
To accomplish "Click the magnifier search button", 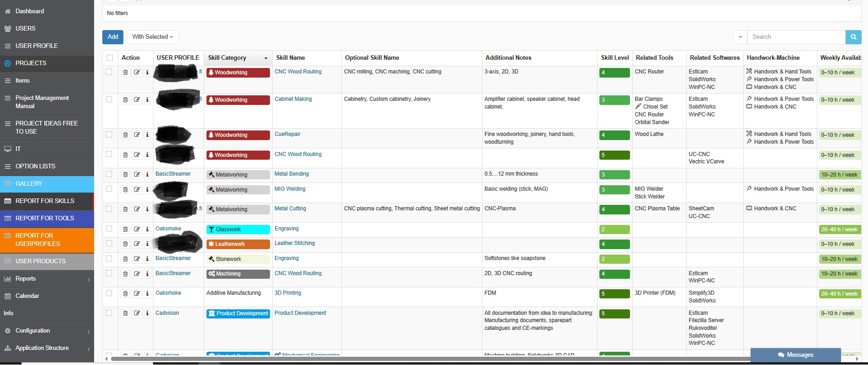I will pos(853,37).
